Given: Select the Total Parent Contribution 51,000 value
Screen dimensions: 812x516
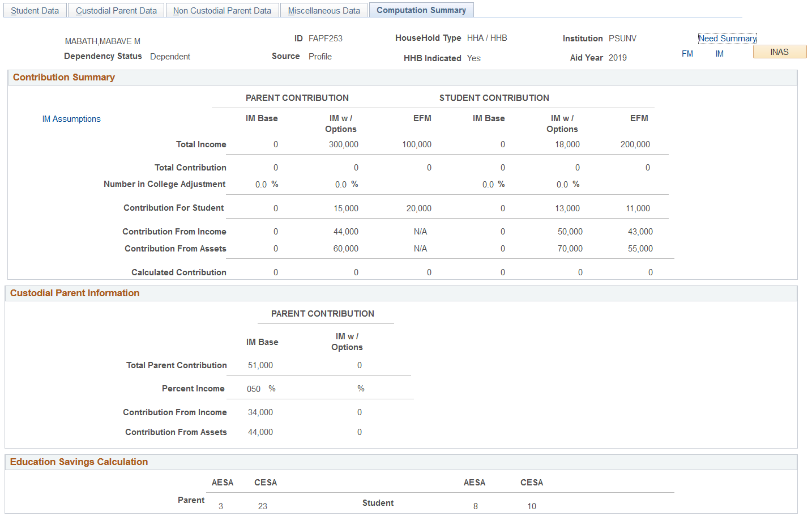Looking at the screenshot, I should [x=259, y=365].
